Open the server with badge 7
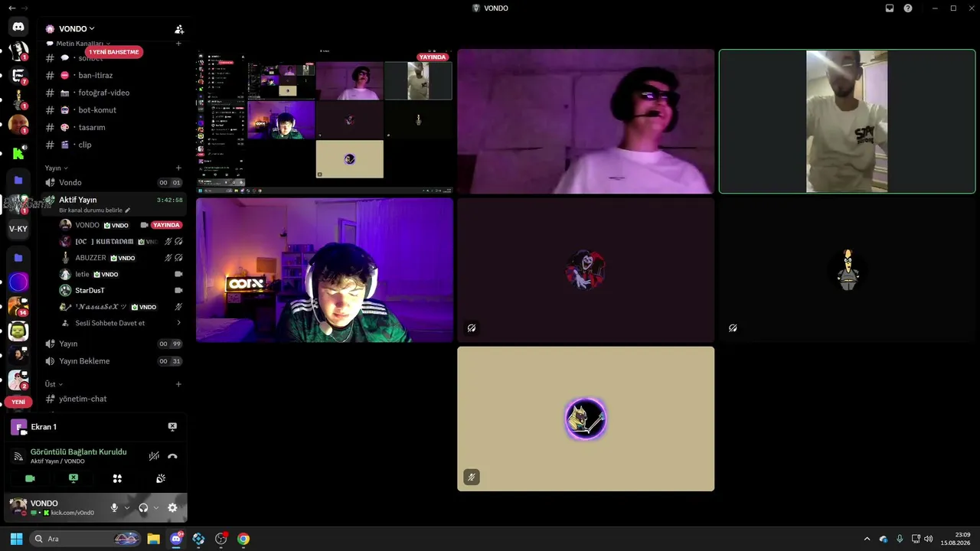The width and height of the screenshot is (980, 551). pyautogui.click(x=18, y=75)
